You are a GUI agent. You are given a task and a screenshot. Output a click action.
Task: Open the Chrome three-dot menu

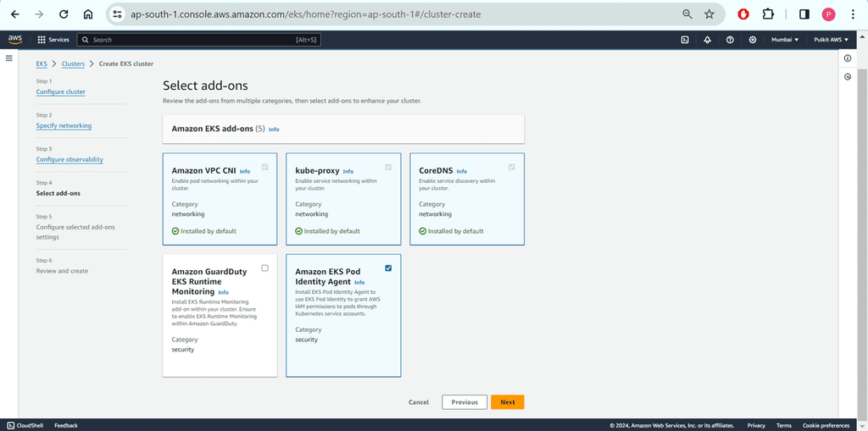click(x=853, y=14)
